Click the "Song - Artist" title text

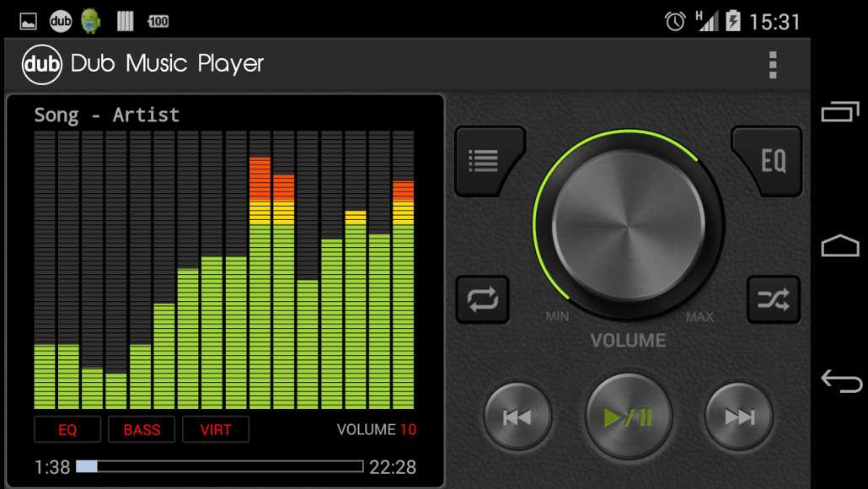[107, 115]
